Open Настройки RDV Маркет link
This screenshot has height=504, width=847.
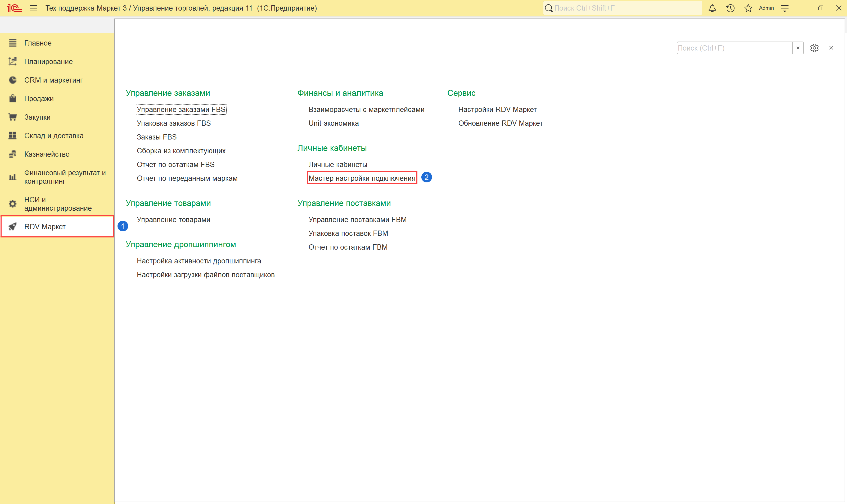[x=497, y=109]
